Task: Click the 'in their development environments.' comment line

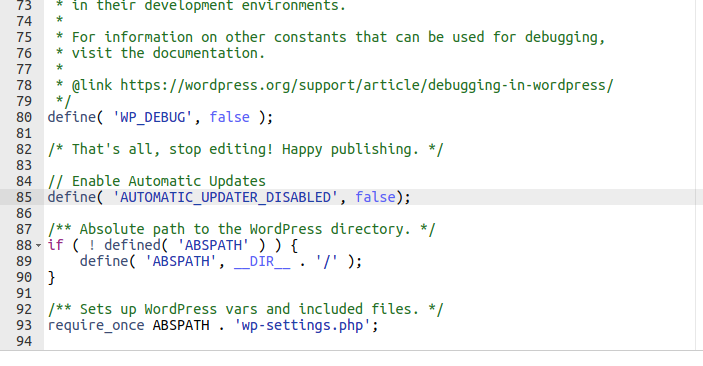Action: point(201,6)
